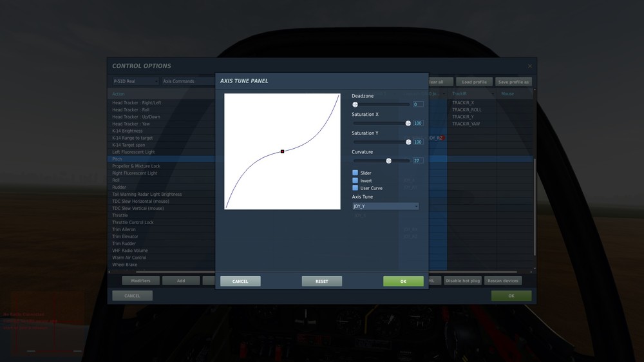This screenshot has width=644, height=362.
Task: Select the Roll action row
Action: coord(162,180)
